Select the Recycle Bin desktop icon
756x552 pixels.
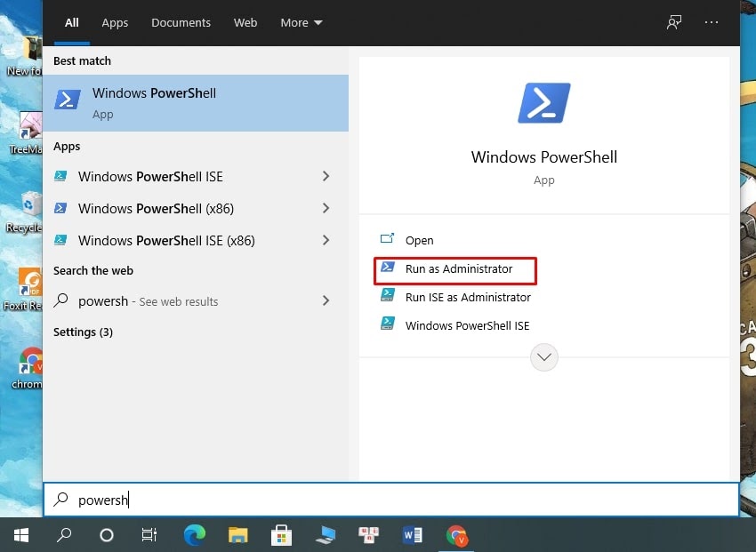25,212
